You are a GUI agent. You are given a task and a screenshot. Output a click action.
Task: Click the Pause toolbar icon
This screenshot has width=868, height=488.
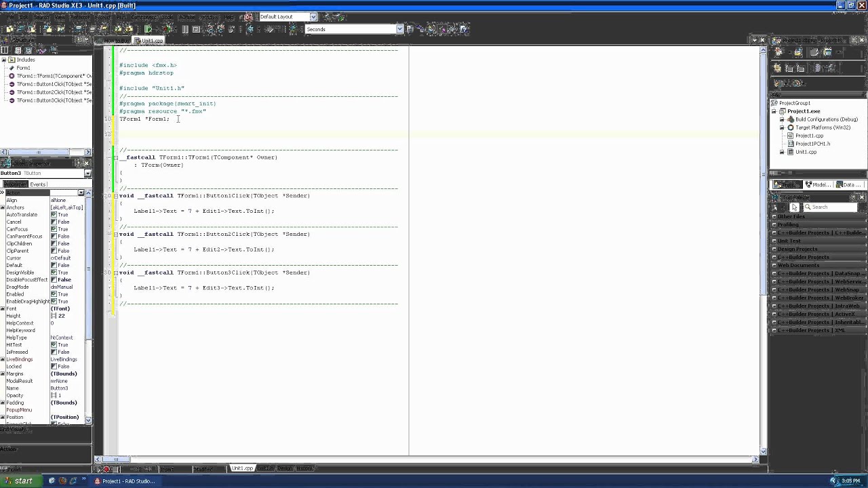(x=185, y=29)
